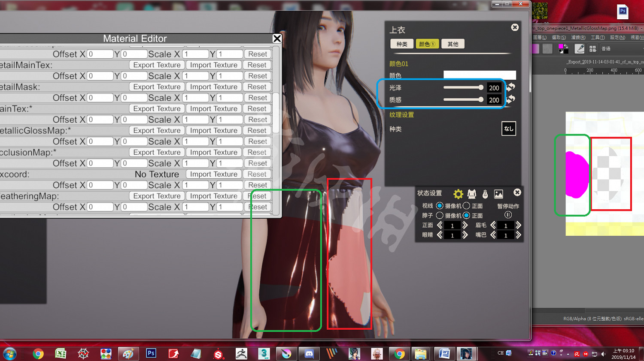Reset the 质感 value with its refresh icon
Image resolution: width=644 pixels, height=361 pixels.
pyautogui.click(x=511, y=99)
